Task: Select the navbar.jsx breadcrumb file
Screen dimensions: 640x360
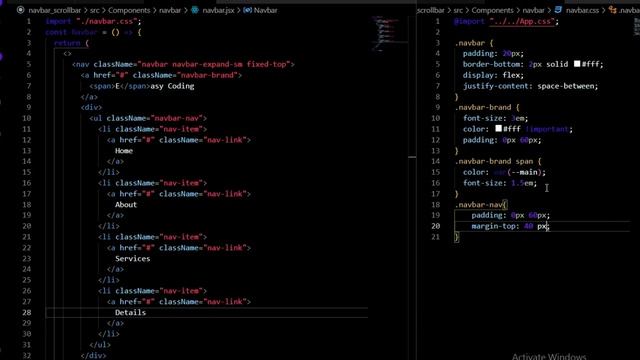Action: (x=218, y=11)
